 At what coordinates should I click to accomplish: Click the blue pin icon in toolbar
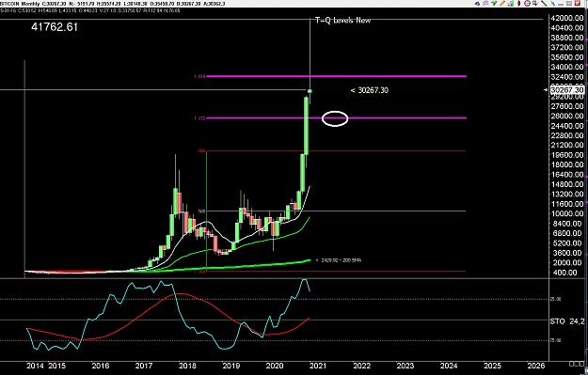coord(553,4)
